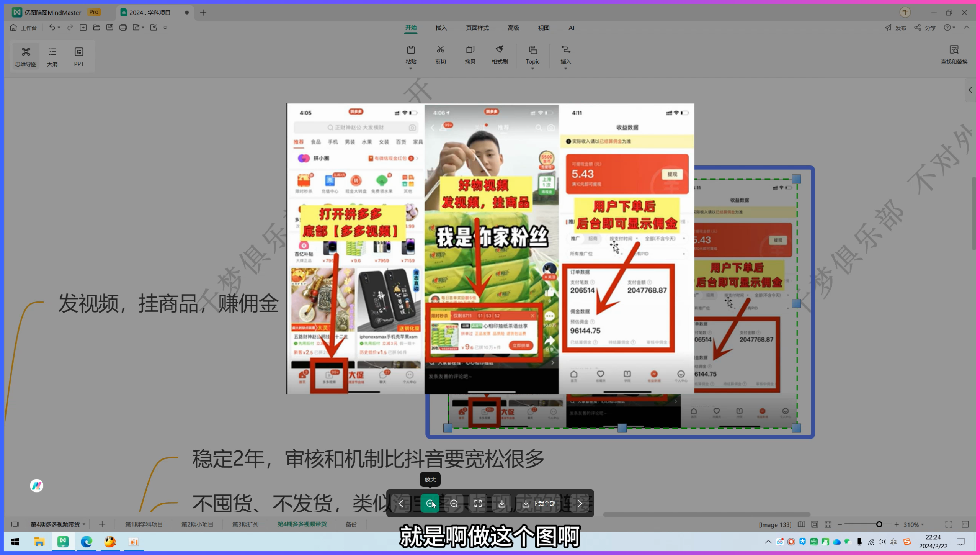Select the AI ribbon tab
This screenshot has width=980, height=555.
(x=571, y=28)
